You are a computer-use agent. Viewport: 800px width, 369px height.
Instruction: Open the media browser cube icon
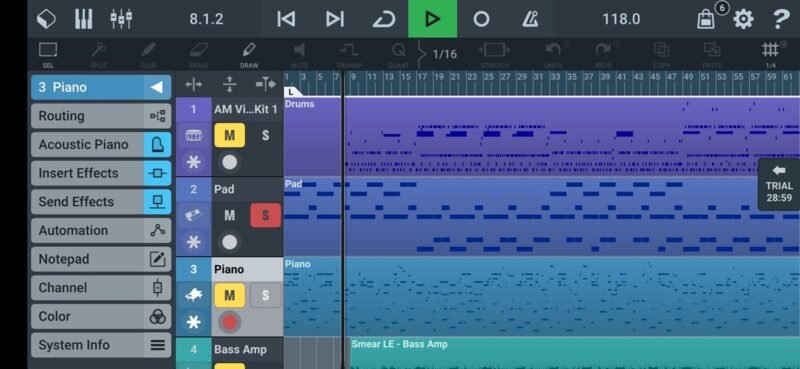click(x=46, y=19)
